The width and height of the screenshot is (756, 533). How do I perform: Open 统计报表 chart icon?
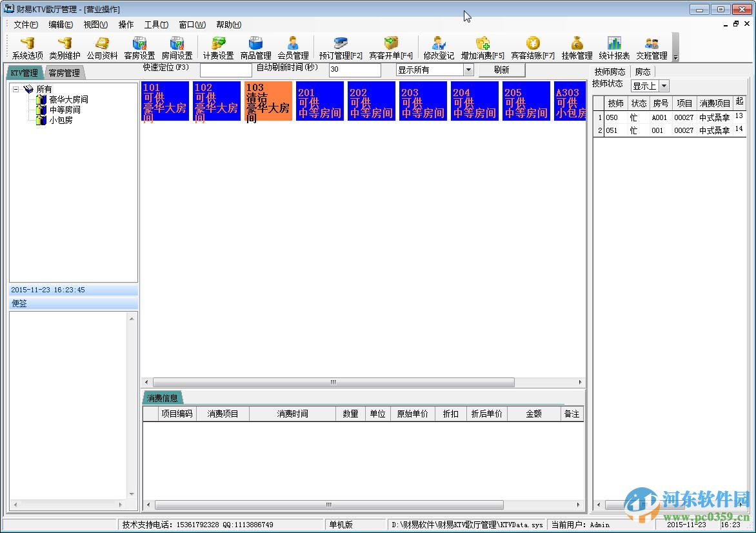614,48
